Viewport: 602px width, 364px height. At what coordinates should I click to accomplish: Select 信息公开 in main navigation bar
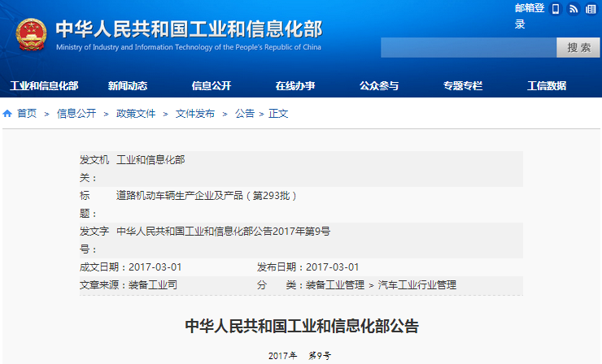212,86
